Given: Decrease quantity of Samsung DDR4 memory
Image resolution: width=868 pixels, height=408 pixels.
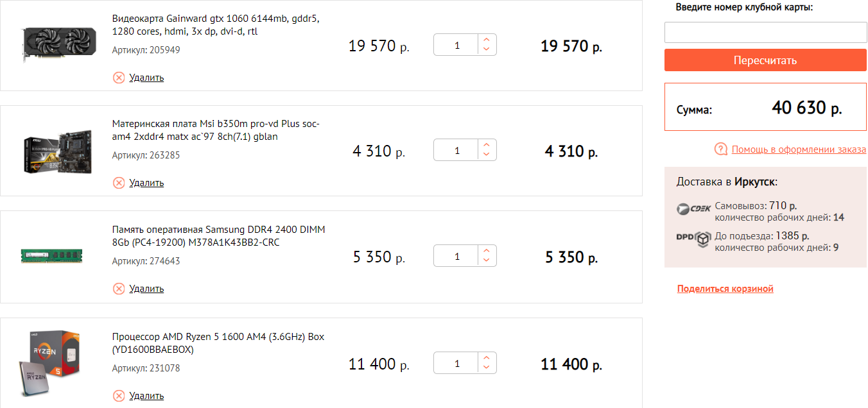Looking at the screenshot, I should pos(487,261).
